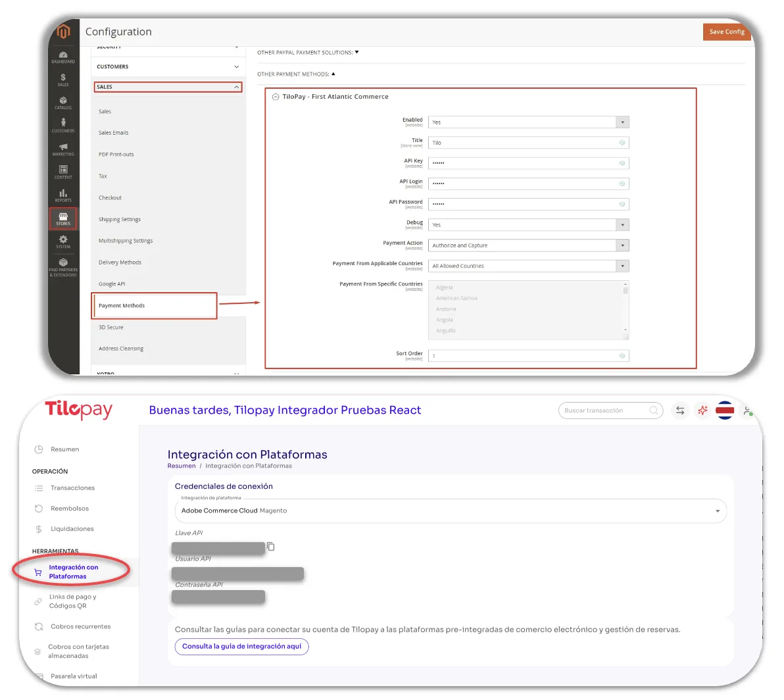Viewport: 784px width, 700px height.
Task: Click the Resumen breadcrumb link
Action: (182, 466)
